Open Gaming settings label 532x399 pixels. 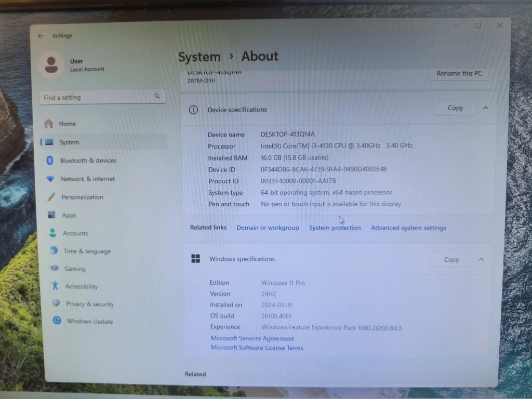click(75, 269)
